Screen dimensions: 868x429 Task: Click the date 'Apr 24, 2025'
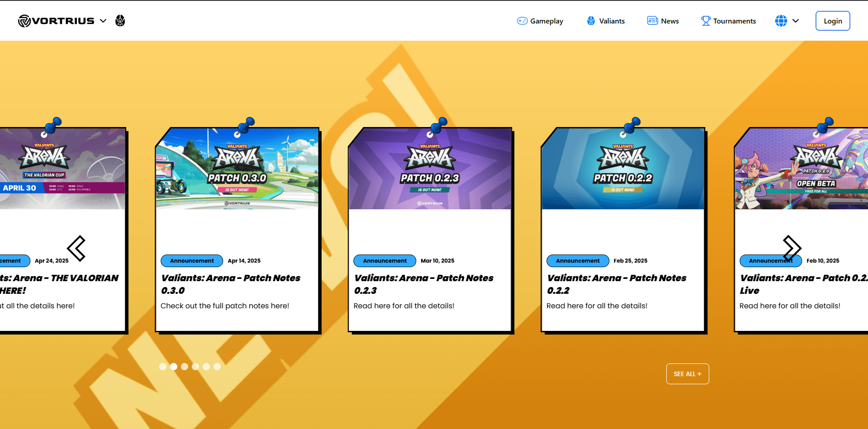(x=52, y=261)
